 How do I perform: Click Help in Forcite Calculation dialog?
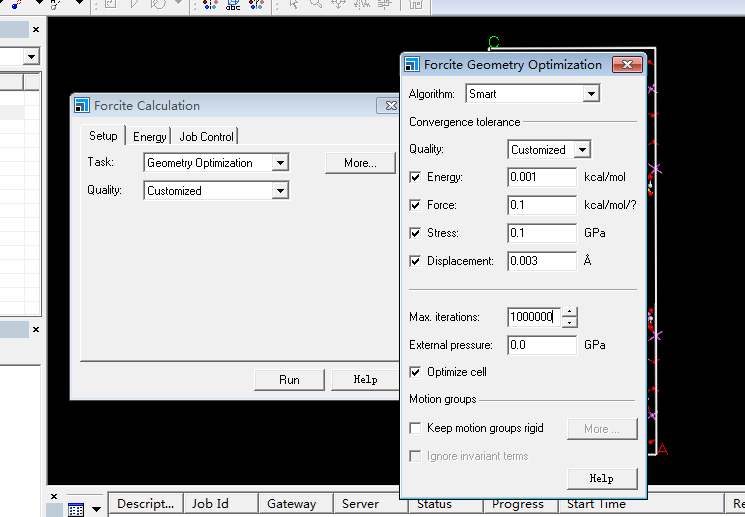pyautogui.click(x=365, y=380)
